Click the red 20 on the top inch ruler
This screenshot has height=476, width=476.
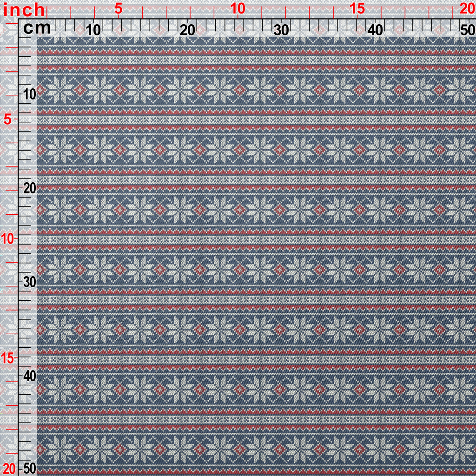pos(467,8)
